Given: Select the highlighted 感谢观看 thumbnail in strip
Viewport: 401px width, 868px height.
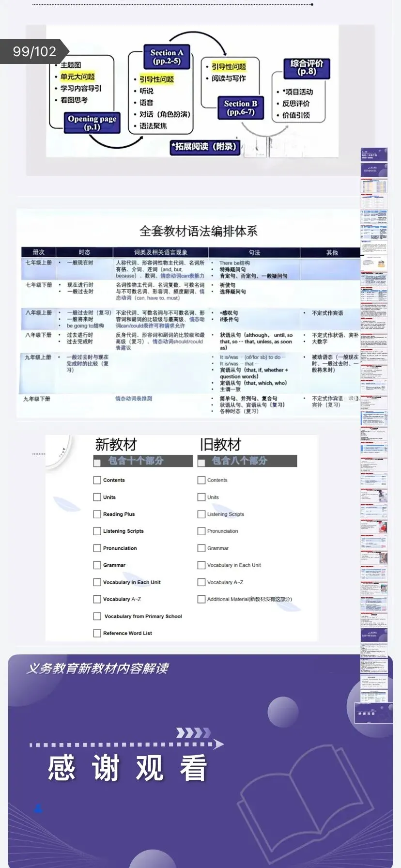Looking at the screenshot, I should 373,713.
